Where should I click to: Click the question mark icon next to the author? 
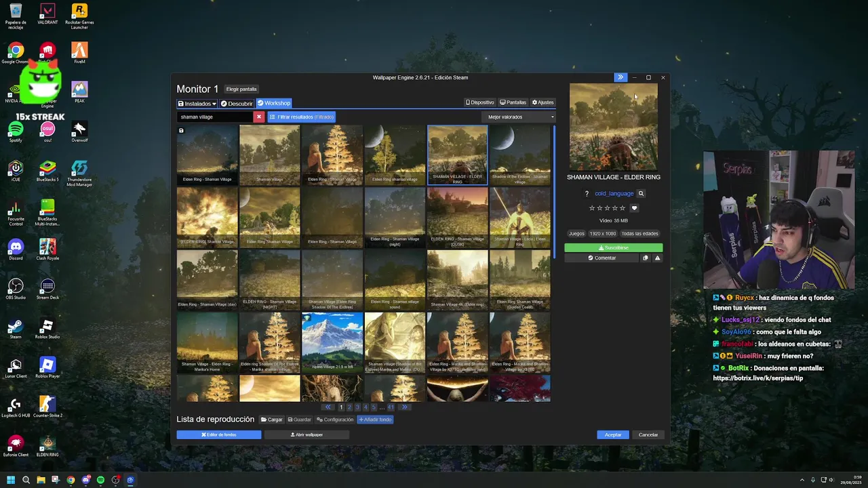pyautogui.click(x=587, y=194)
